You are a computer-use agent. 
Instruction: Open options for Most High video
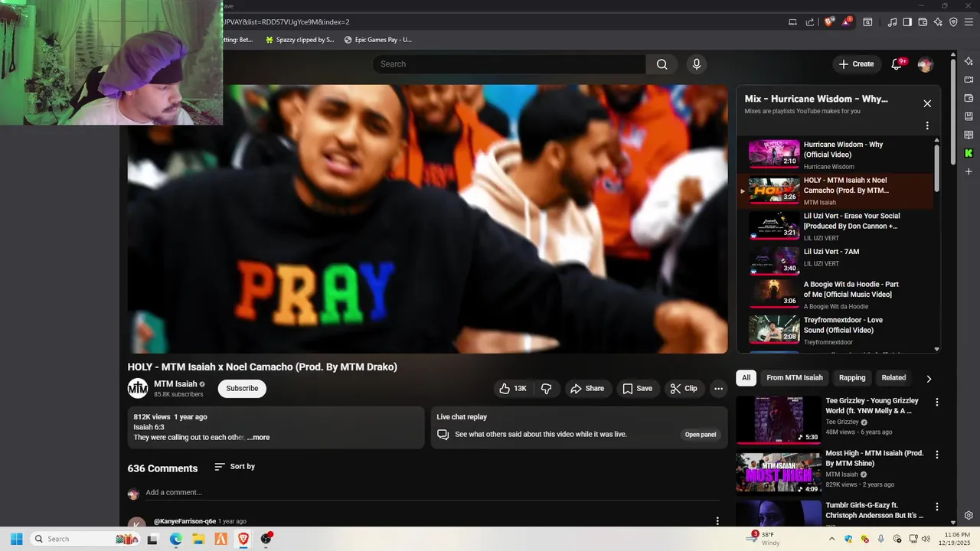[936, 454]
